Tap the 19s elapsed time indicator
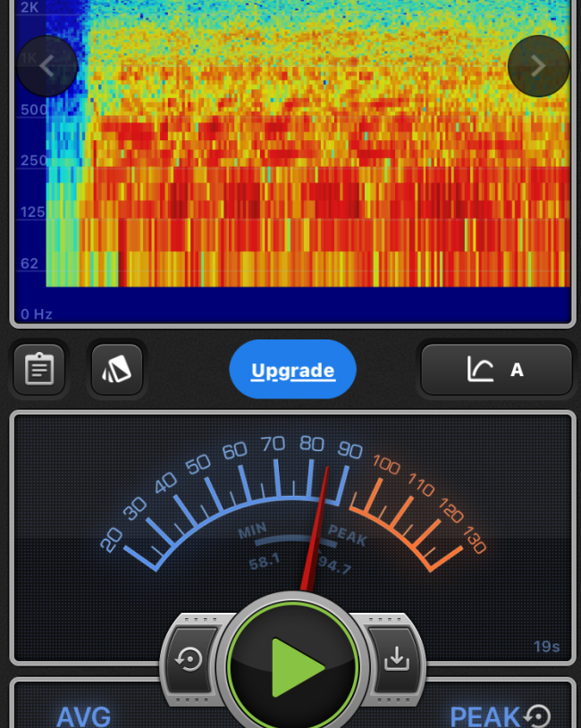 547,647
